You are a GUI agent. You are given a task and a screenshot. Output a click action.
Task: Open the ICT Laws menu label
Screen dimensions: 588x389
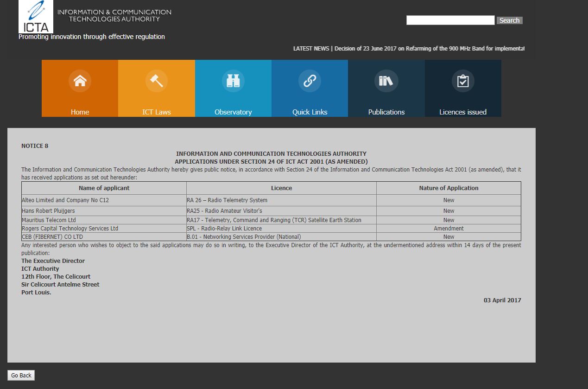[157, 112]
